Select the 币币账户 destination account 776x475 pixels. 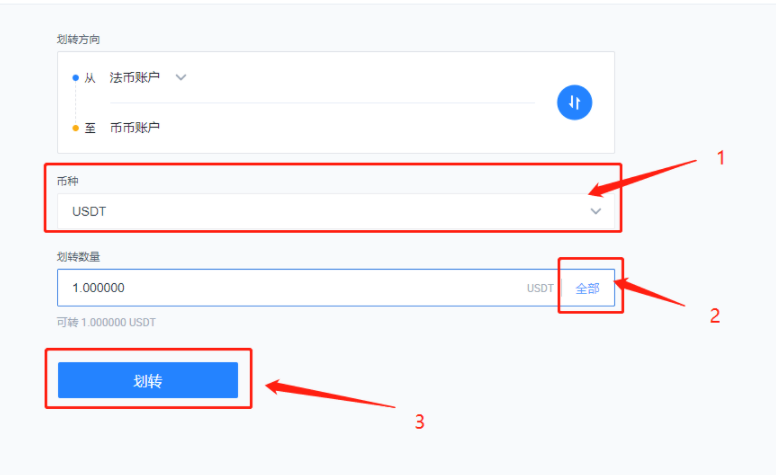tap(135, 128)
